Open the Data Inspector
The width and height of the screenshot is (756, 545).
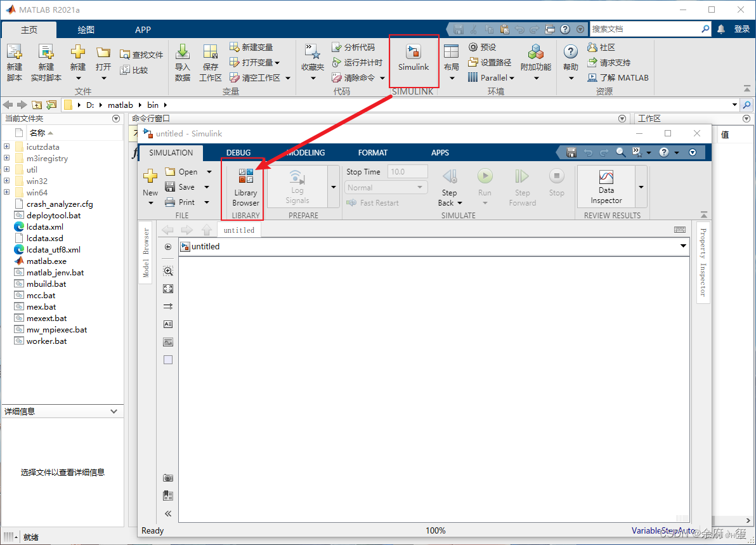(x=606, y=187)
